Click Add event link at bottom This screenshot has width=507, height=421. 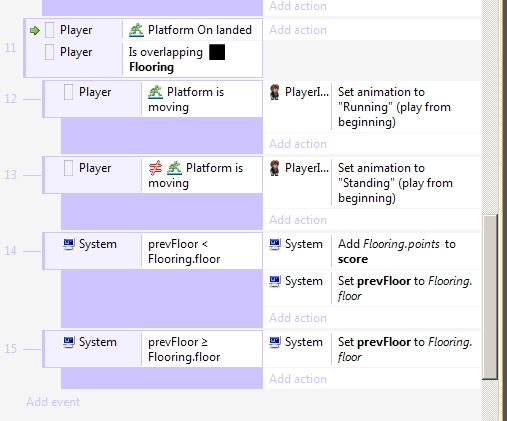coord(53,402)
